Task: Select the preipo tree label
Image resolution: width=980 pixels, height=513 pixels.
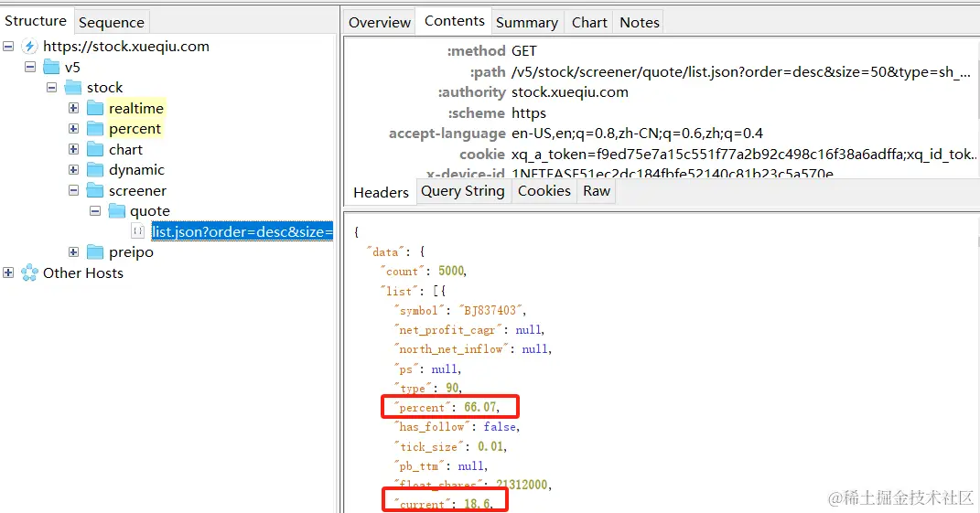Action: click(x=131, y=252)
